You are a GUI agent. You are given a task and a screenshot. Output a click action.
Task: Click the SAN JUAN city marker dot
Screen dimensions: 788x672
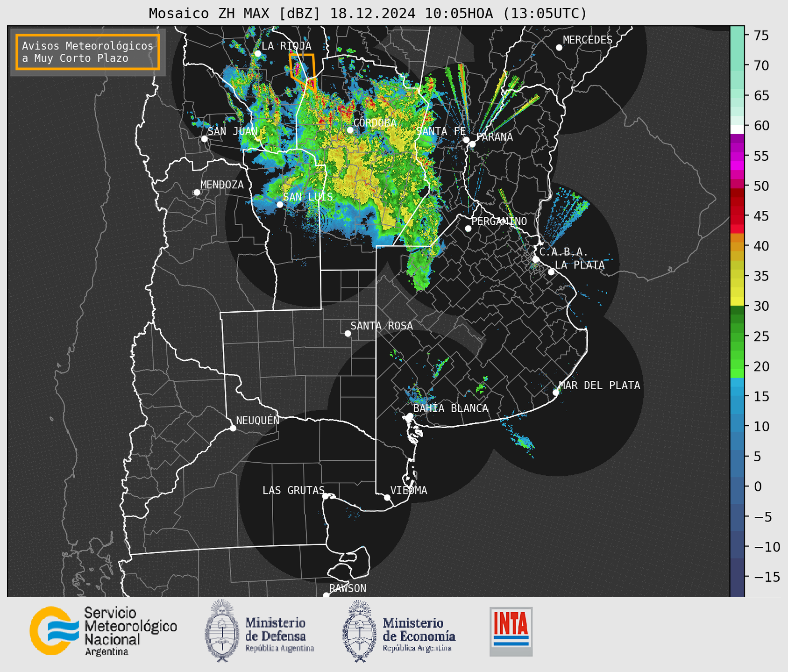click(204, 139)
